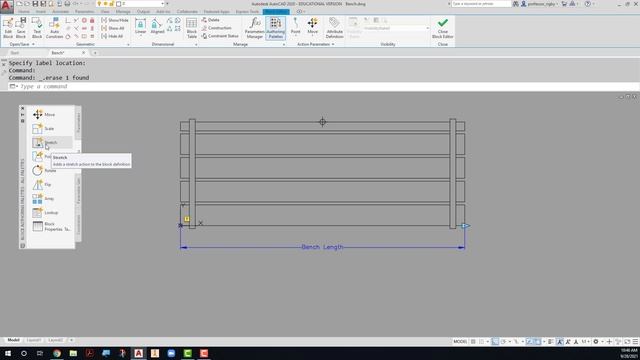Open the AutoCAD taskbar icon

(139, 353)
